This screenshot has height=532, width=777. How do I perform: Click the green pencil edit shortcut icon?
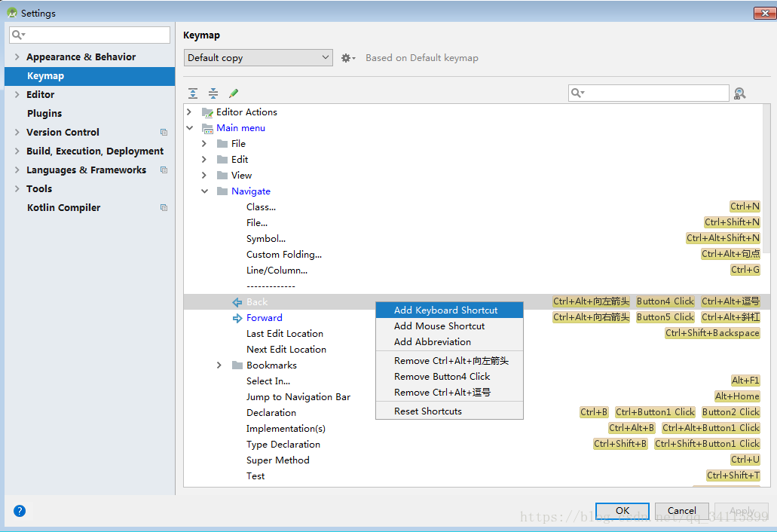(234, 93)
